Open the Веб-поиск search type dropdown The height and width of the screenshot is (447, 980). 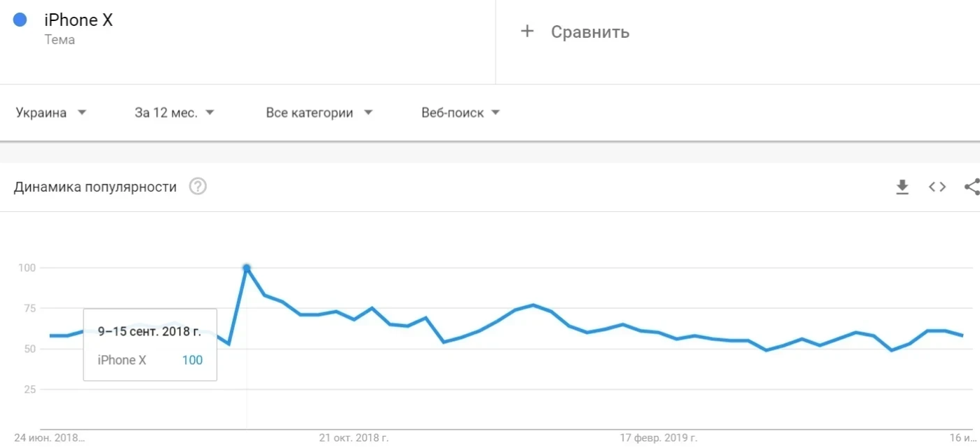click(461, 112)
